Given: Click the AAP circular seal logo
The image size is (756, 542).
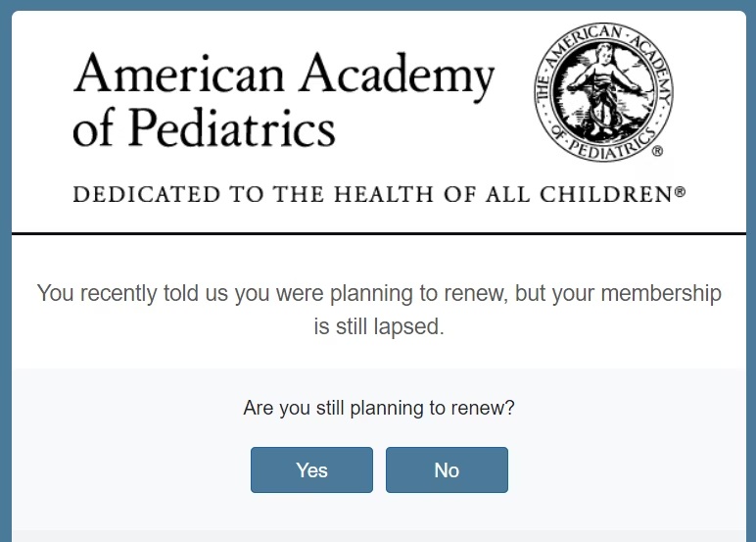Looking at the screenshot, I should pos(603,92).
